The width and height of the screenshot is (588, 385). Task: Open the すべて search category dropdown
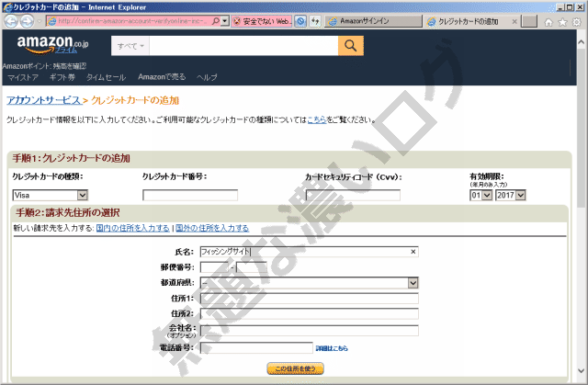(130, 46)
